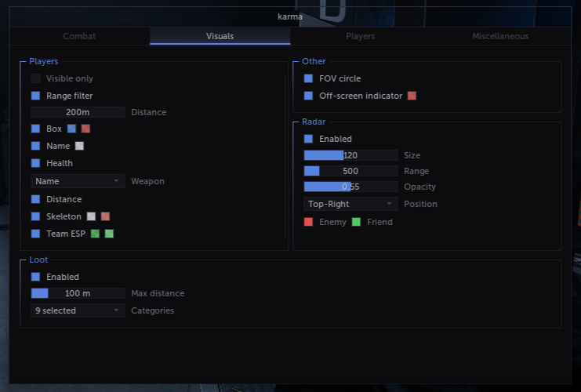Click the Radar section heading
This screenshot has width=581, height=392.
[x=314, y=122]
